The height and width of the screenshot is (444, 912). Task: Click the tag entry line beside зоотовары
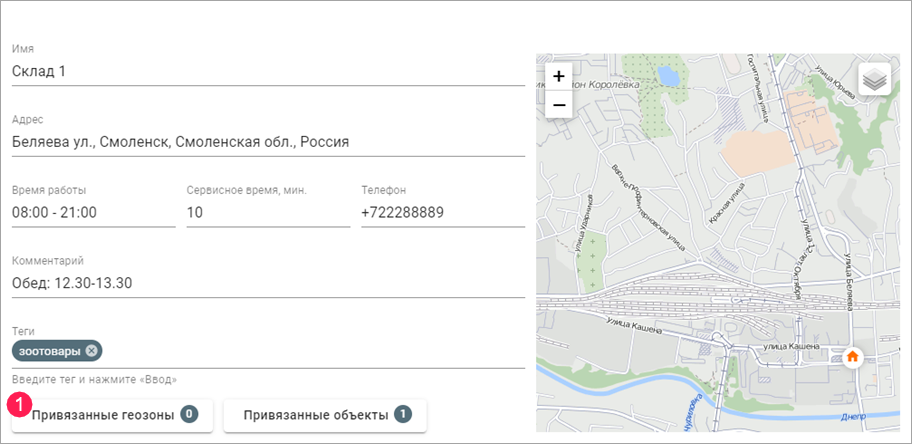tap(310, 352)
